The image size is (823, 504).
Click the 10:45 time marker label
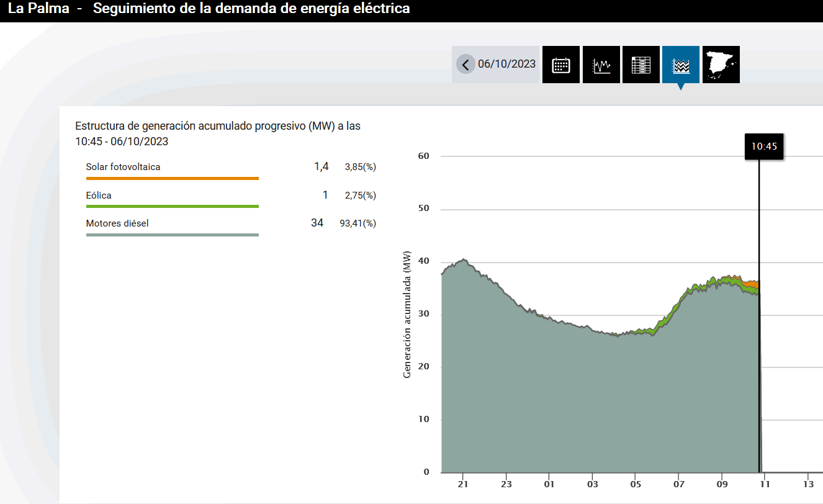764,147
